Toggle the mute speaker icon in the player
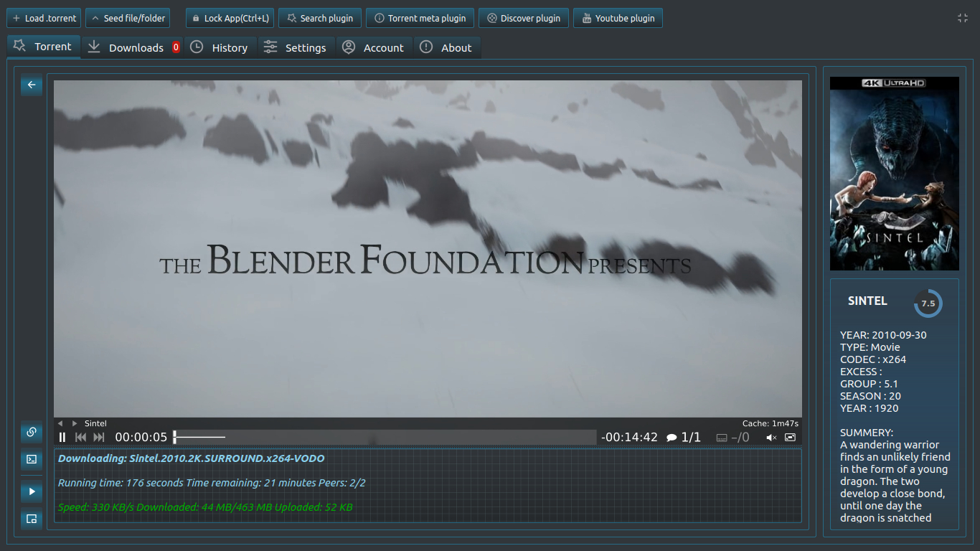 tap(771, 437)
